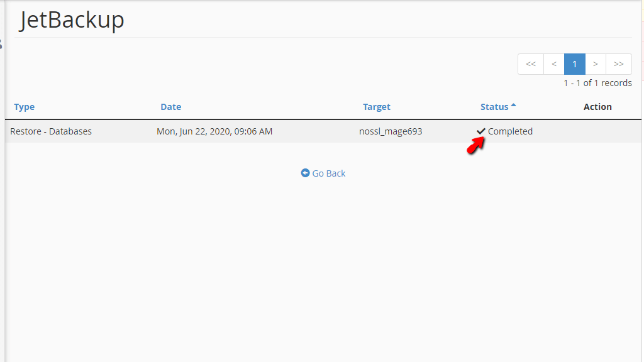Go to first page with << button
This screenshot has width=644, height=362.
pos(531,64)
